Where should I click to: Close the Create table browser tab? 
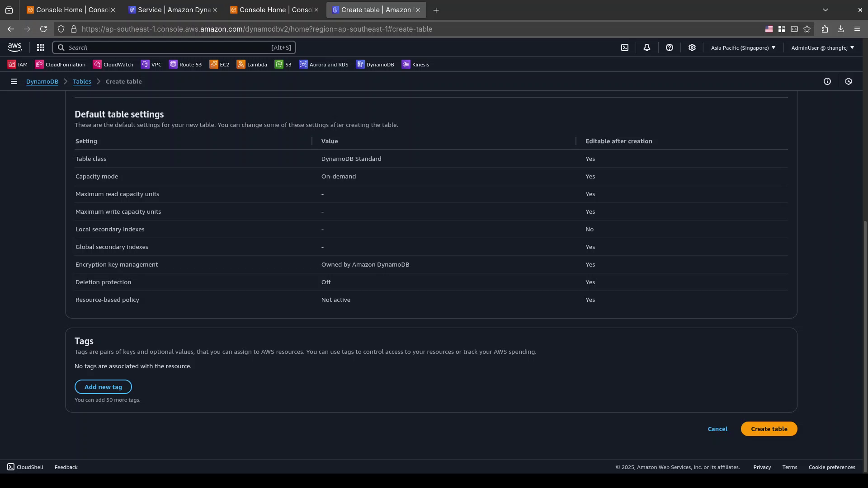coord(418,10)
